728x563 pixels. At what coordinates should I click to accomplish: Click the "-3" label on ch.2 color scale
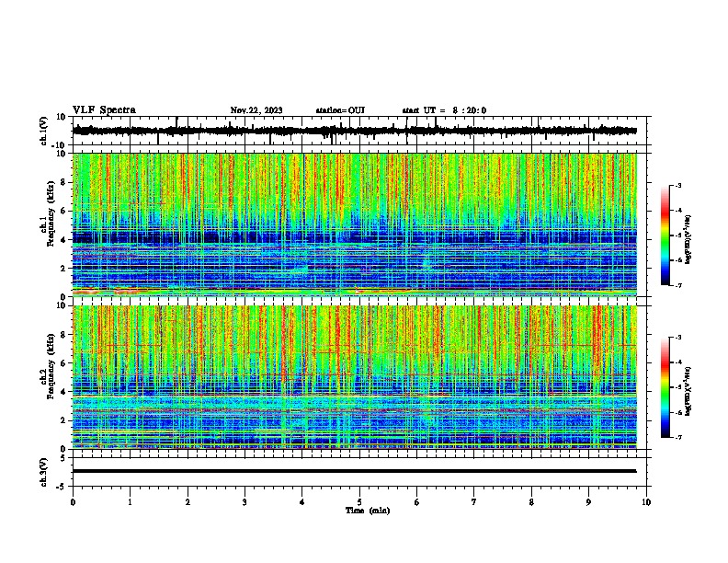677,338
